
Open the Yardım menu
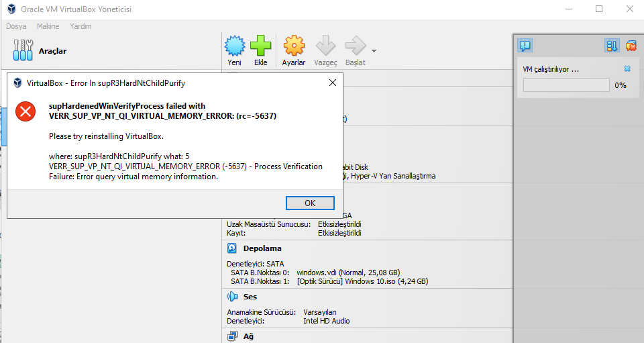click(80, 26)
